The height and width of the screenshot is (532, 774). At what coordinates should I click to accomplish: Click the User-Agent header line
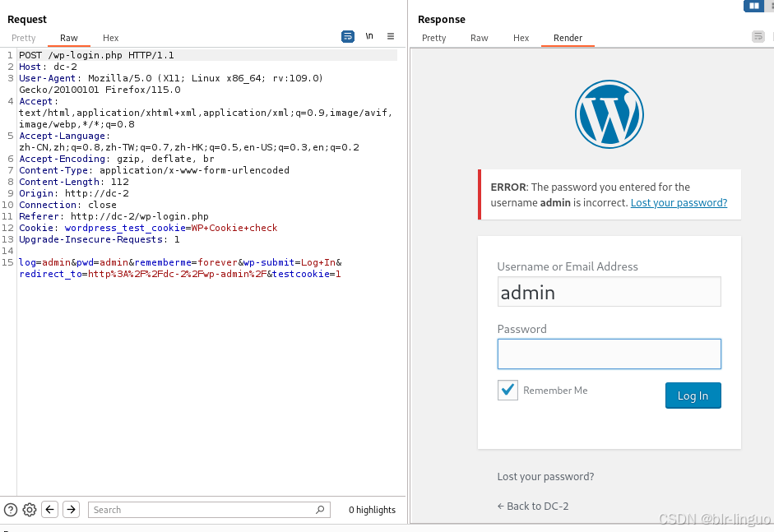171,84
